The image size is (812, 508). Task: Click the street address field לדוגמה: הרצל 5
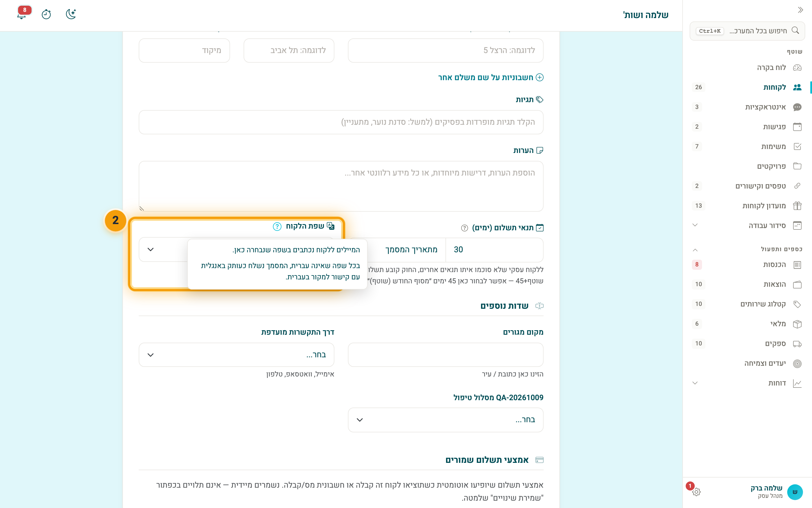(445, 51)
